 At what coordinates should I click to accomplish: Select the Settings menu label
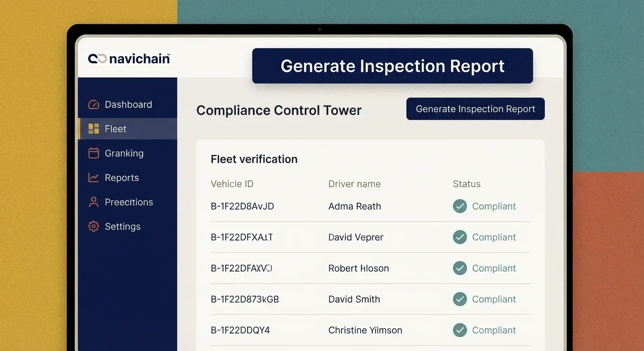point(123,226)
